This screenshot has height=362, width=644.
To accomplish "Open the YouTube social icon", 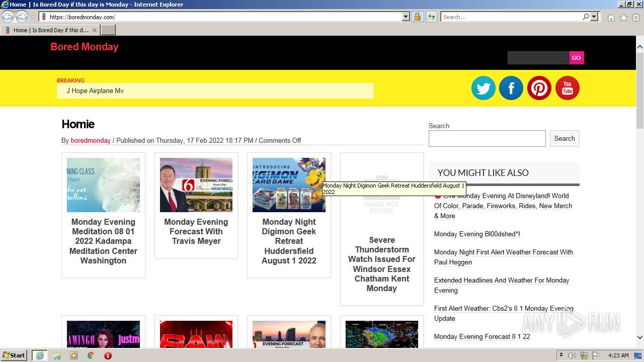I will (x=568, y=88).
